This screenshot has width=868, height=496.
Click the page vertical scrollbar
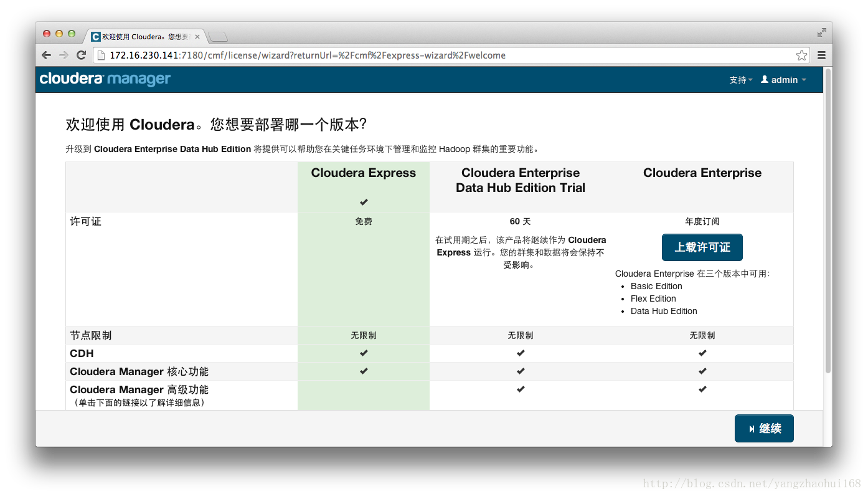pyautogui.click(x=828, y=221)
